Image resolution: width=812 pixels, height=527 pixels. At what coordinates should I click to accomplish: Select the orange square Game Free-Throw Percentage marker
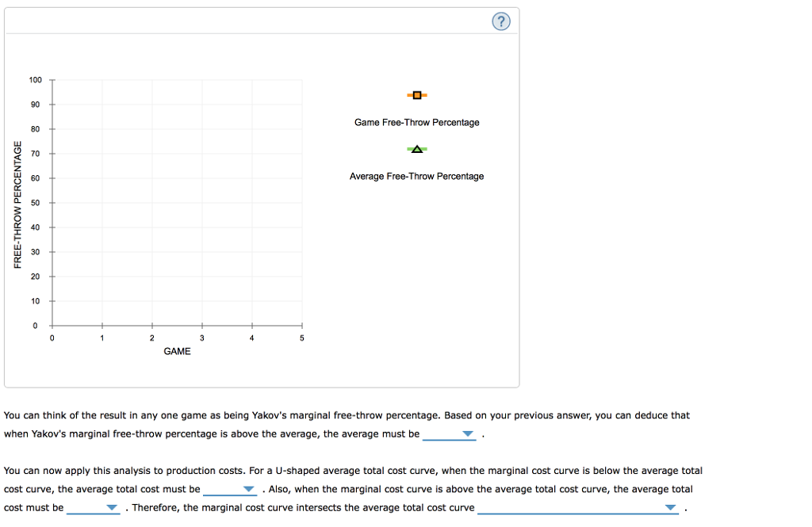(417, 95)
